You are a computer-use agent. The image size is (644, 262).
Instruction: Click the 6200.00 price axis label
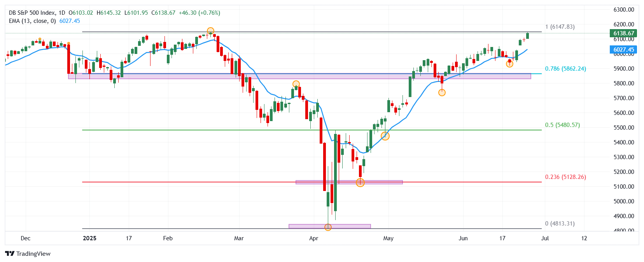[x=624, y=24]
